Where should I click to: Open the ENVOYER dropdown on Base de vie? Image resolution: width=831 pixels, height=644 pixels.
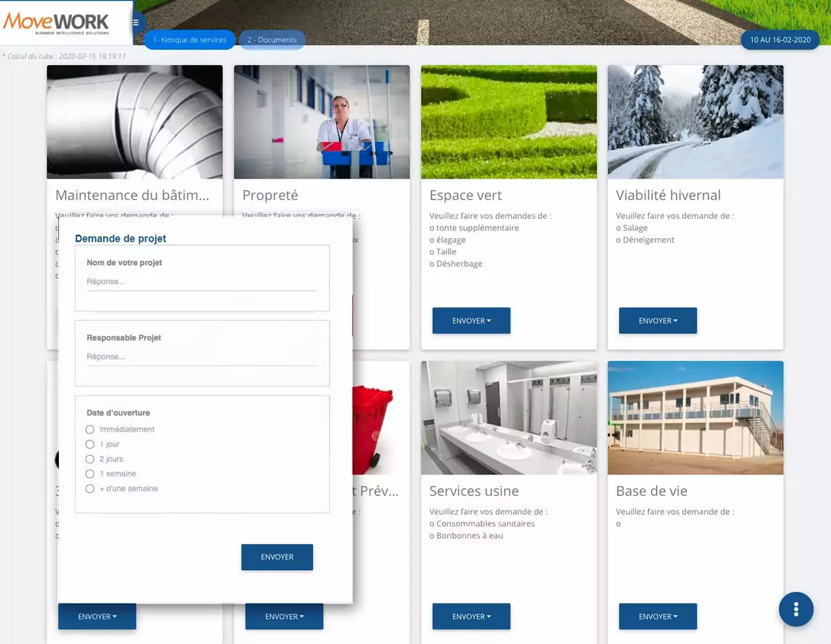click(657, 616)
